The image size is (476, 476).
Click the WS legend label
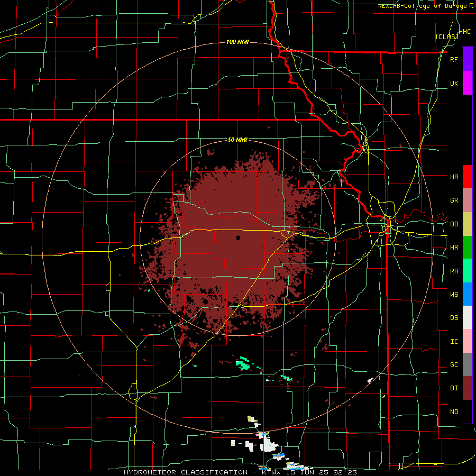(x=454, y=295)
